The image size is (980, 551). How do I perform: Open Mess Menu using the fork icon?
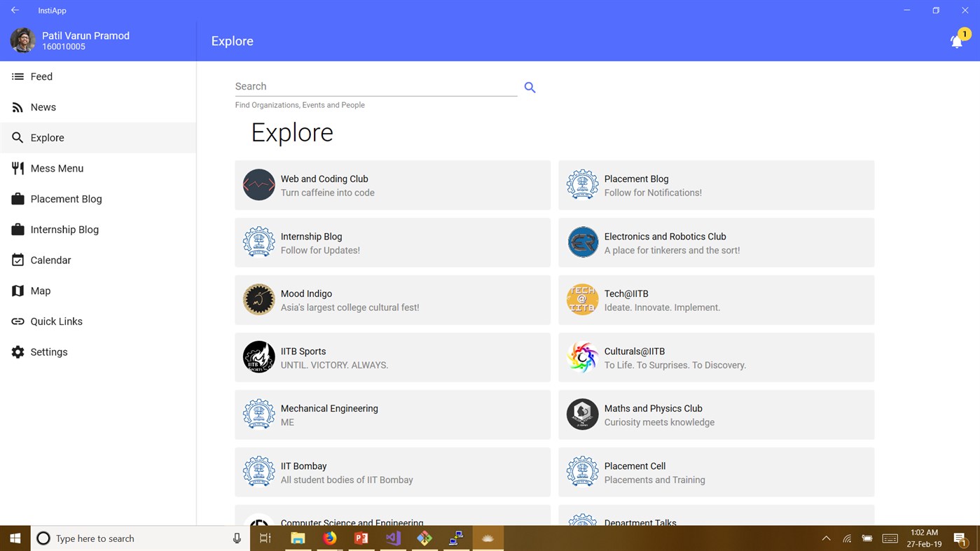(x=17, y=168)
